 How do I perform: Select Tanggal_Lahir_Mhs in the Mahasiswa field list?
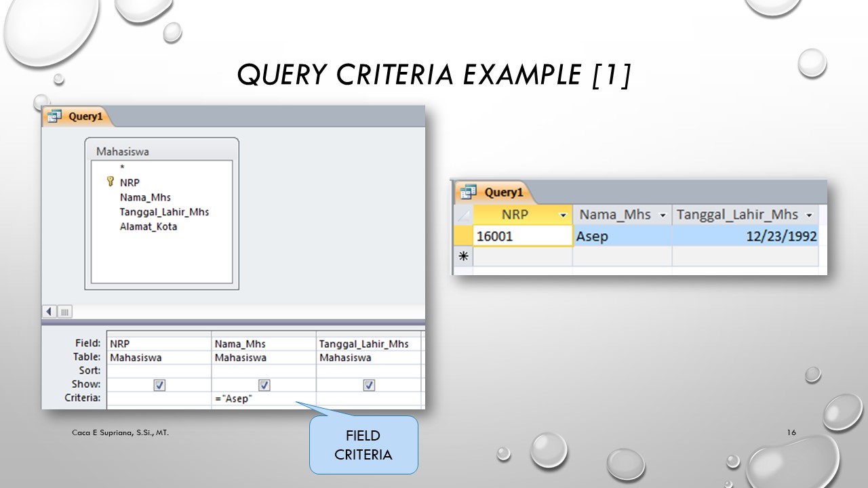(x=164, y=212)
